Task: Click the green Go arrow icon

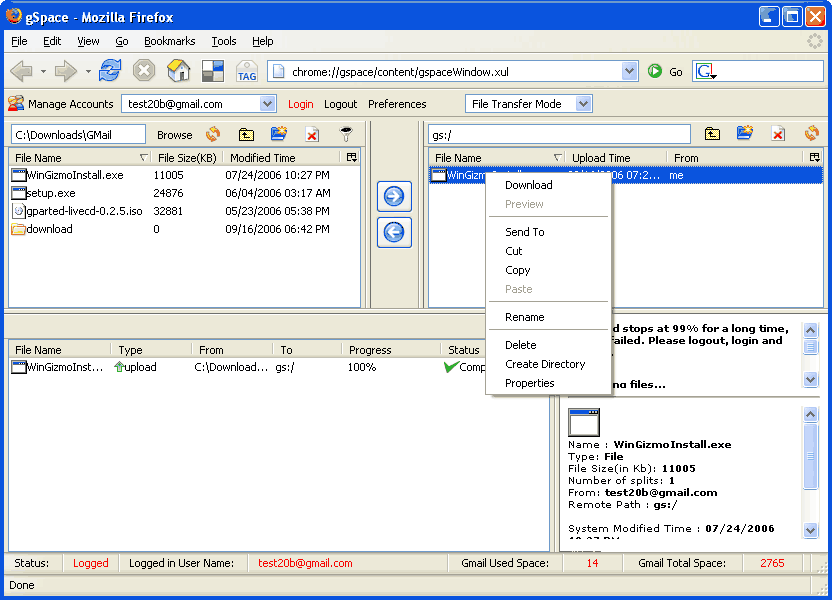Action: pos(654,71)
